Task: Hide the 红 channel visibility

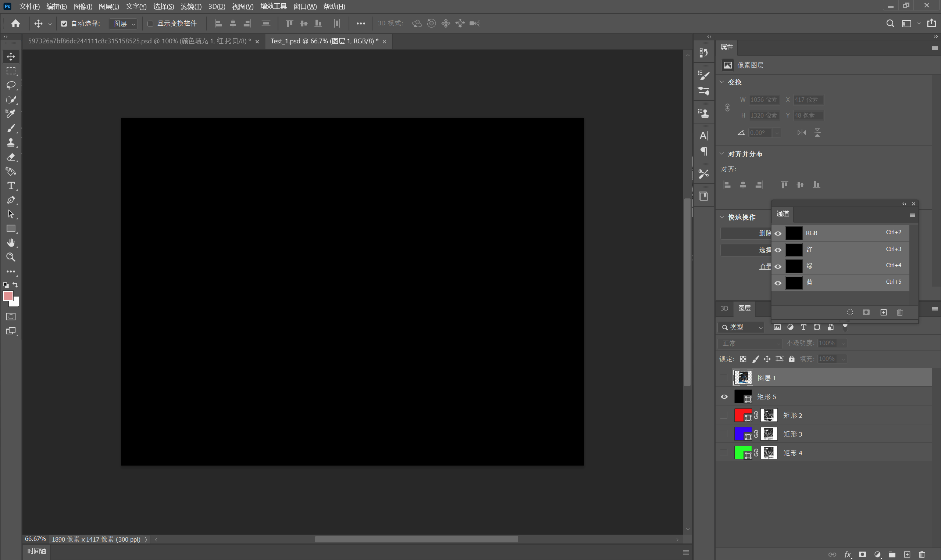Action: click(x=778, y=250)
